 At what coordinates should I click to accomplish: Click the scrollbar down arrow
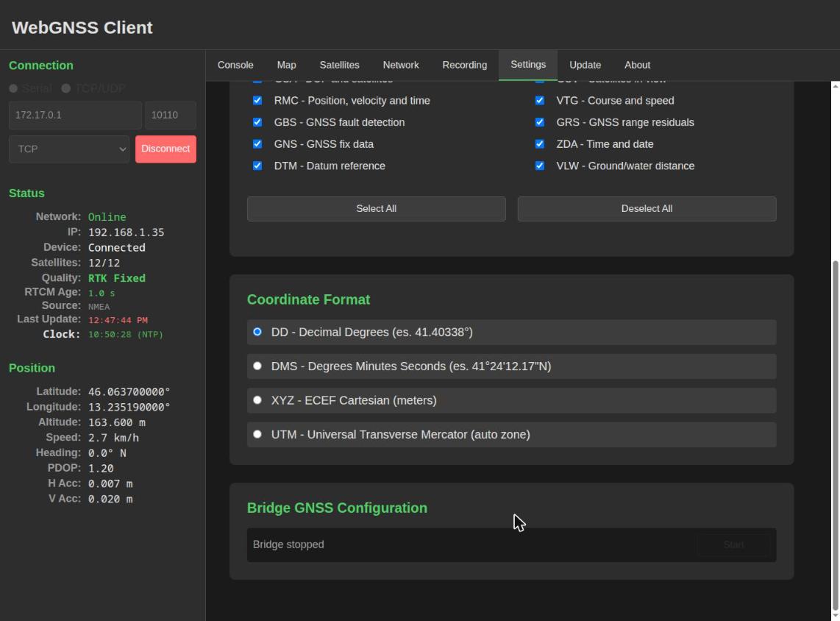pos(835,616)
